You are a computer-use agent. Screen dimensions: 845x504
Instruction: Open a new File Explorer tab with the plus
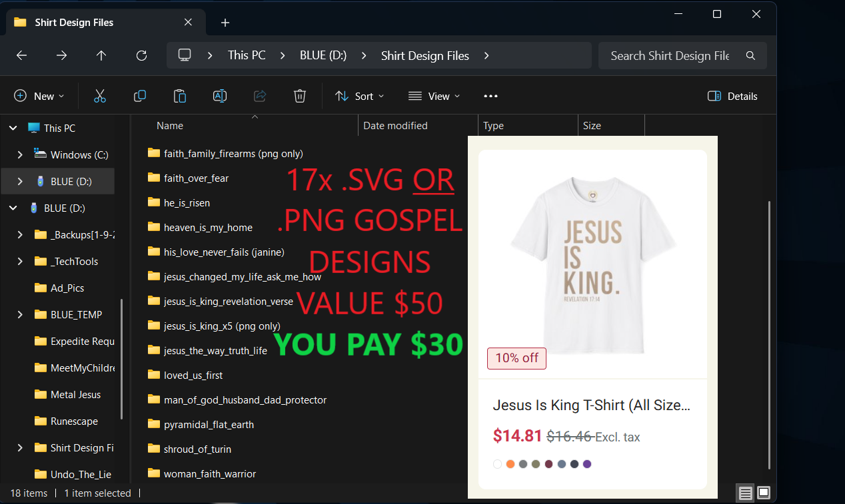225,22
